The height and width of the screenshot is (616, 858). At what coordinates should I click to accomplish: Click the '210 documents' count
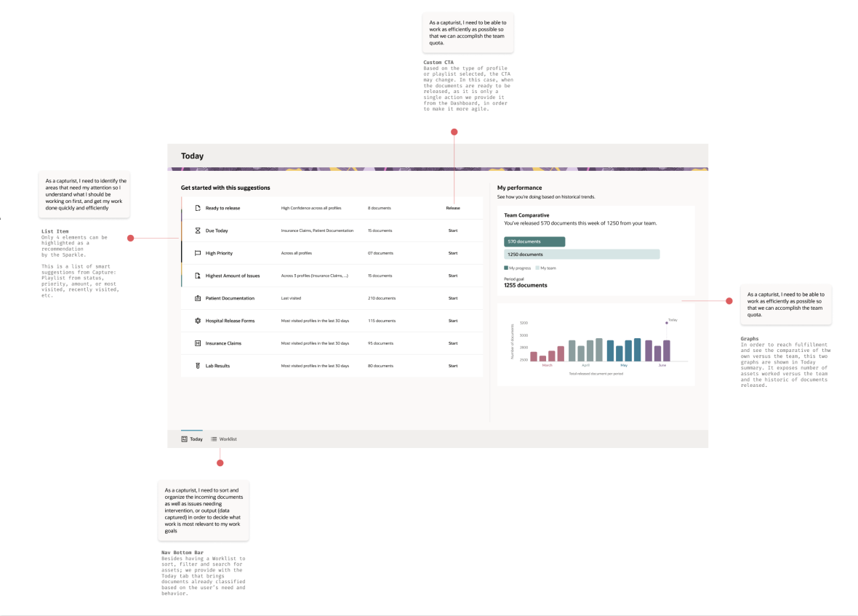[x=382, y=298]
